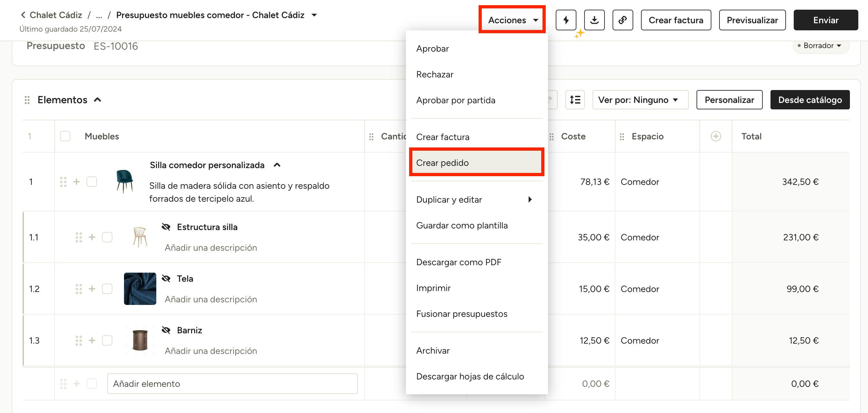The image size is (868, 413).
Task: Click the row height spacing icon
Action: pos(575,100)
